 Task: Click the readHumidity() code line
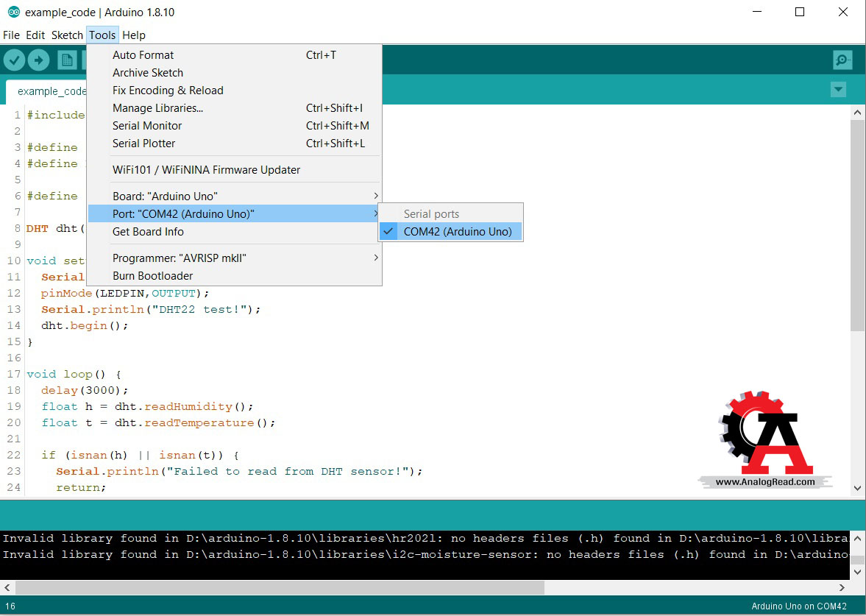coord(147,406)
